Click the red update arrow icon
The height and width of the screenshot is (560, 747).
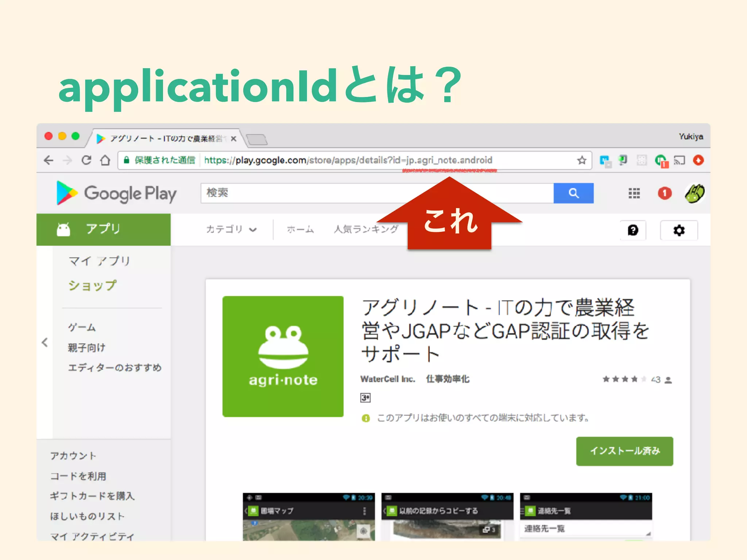[698, 160]
